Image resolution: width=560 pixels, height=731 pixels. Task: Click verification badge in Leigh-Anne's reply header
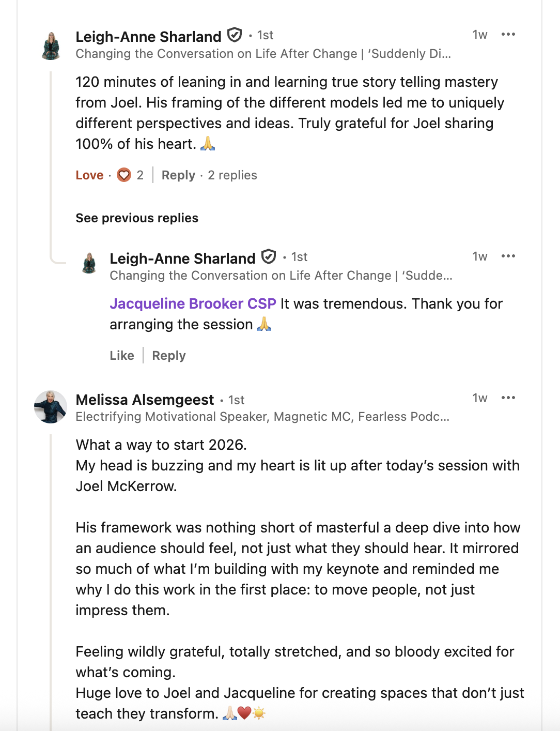point(269,257)
